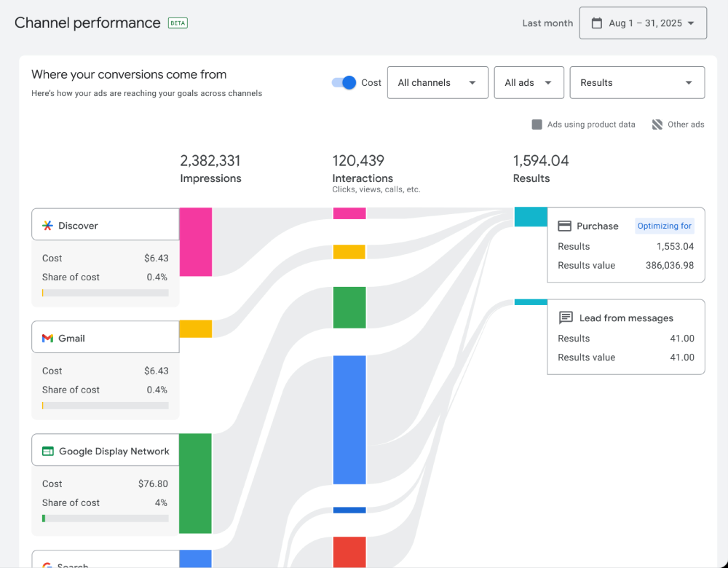728x568 pixels.
Task: Click the Ads using product data legend square
Action: point(536,124)
